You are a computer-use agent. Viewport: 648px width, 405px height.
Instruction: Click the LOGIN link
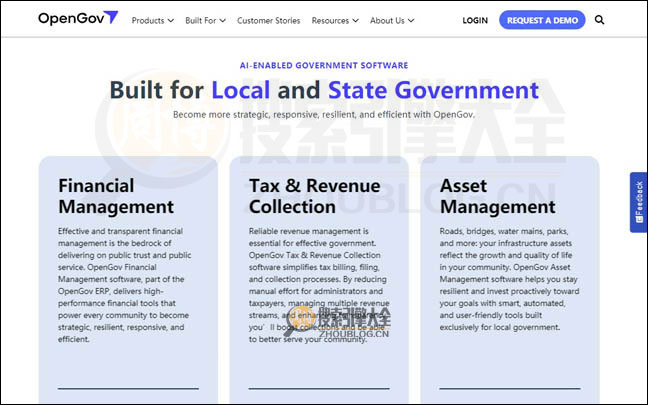pyautogui.click(x=475, y=20)
